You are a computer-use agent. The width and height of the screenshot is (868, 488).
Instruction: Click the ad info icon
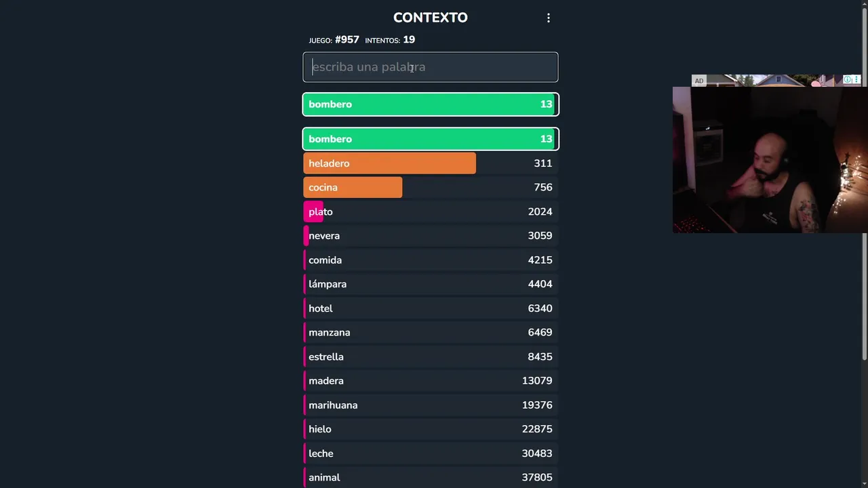click(848, 80)
